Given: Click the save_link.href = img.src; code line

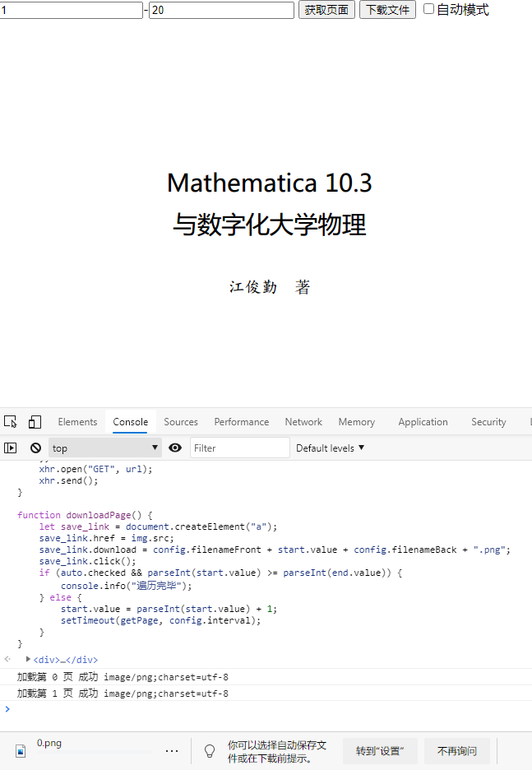Looking at the screenshot, I should tap(107, 538).
